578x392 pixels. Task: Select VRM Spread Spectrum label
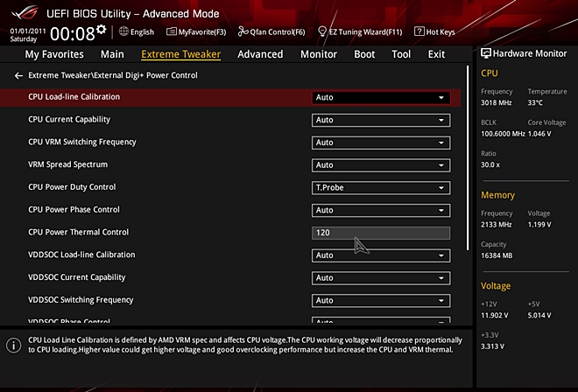pyautogui.click(x=67, y=164)
